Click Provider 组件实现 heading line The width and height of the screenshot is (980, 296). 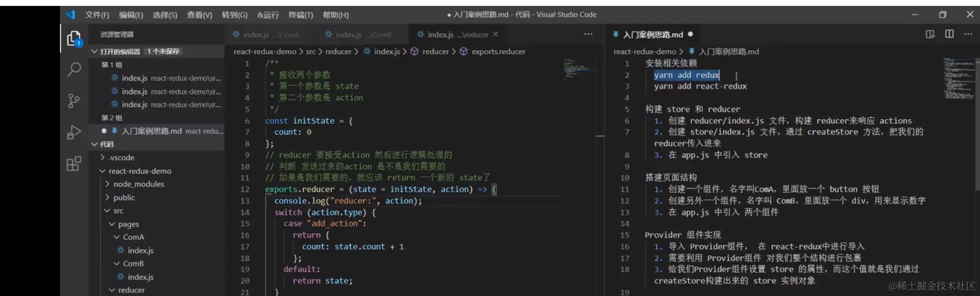coord(683,235)
